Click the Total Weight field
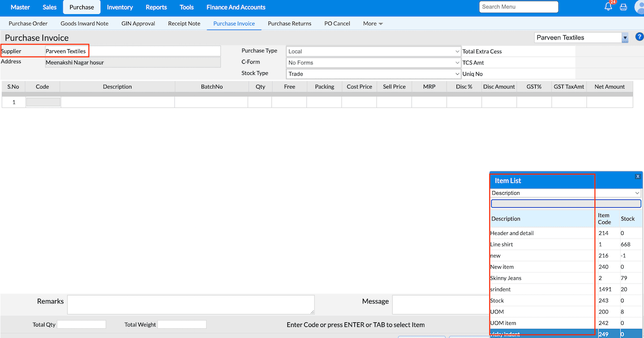This screenshot has height=338, width=644. (x=182, y=324)
